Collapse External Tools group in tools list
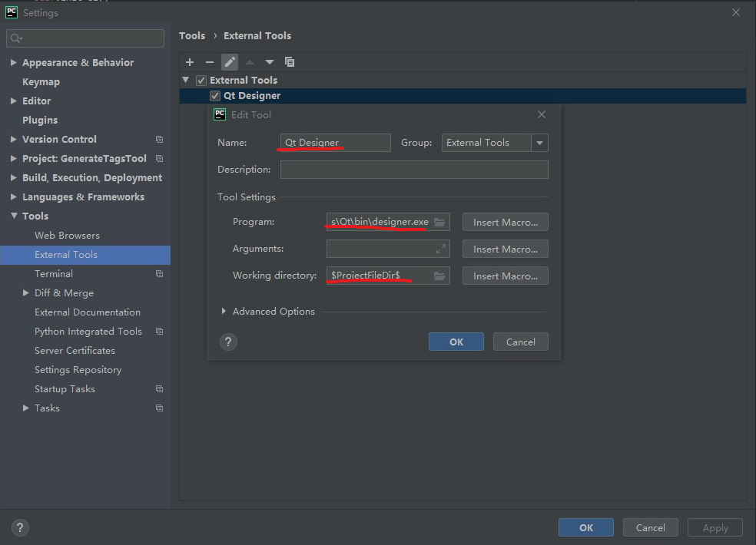The width and height of the screenshot is (756, 545). tap(186, 80)
